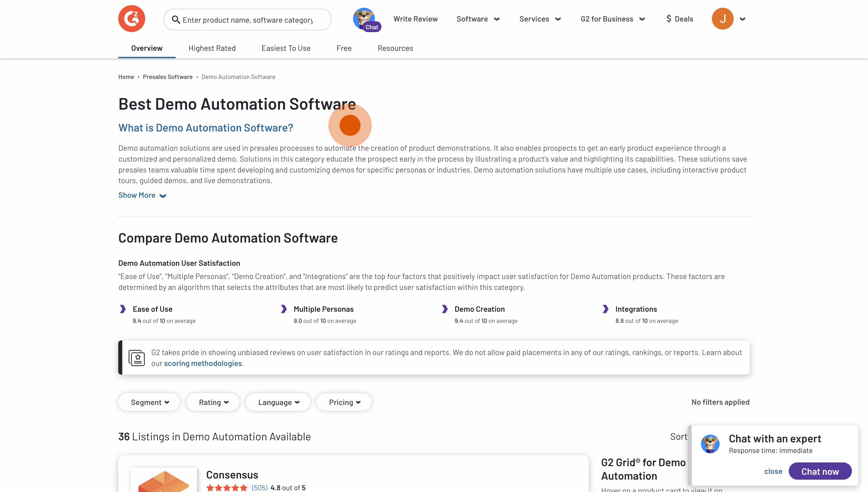Expand the G2 for Business menu
The height and width of the screenshot is (492, 868).
pyautogui.click(x=613, y=19)
